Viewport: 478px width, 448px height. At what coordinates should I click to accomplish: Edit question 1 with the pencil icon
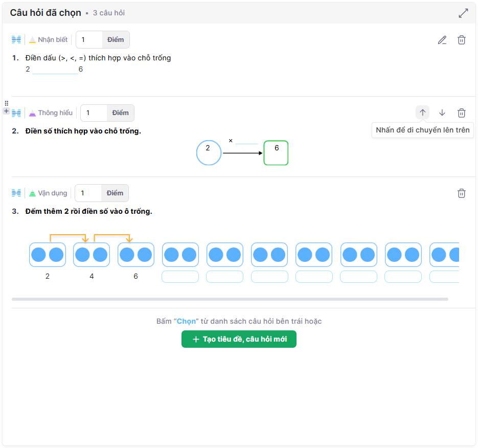point(442,40)
